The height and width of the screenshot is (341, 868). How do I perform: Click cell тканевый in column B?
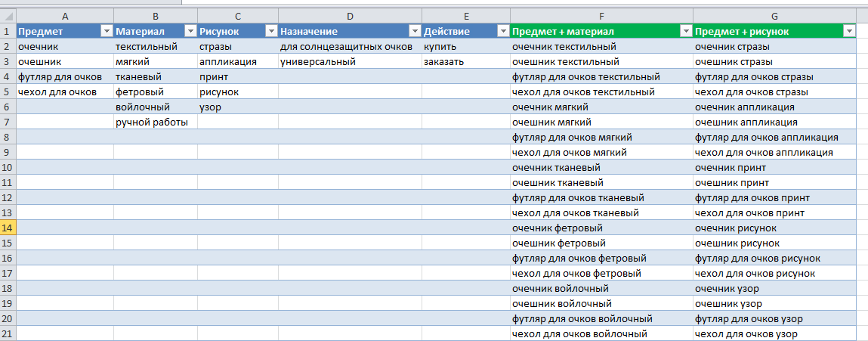[x=156, y=76]
